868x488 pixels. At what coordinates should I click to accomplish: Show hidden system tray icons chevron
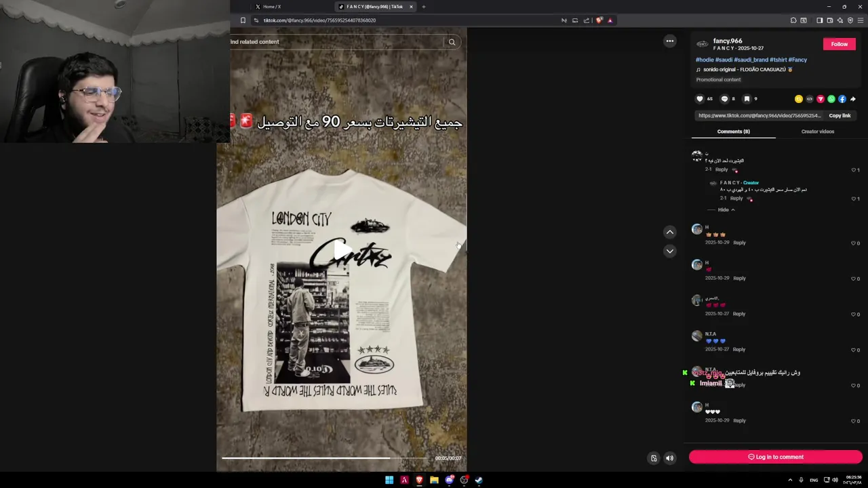pyautogui.click(x=789, y=480)
